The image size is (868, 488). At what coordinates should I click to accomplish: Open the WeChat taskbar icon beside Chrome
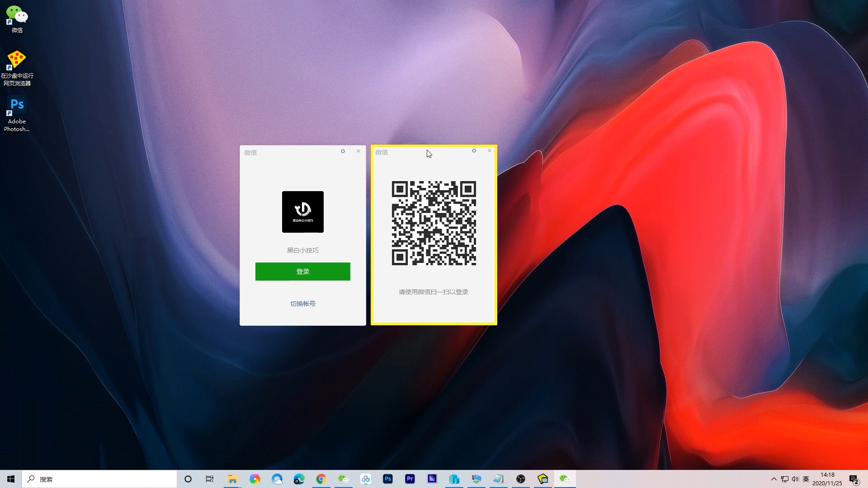pyautogui.click(x=343, y=479)
